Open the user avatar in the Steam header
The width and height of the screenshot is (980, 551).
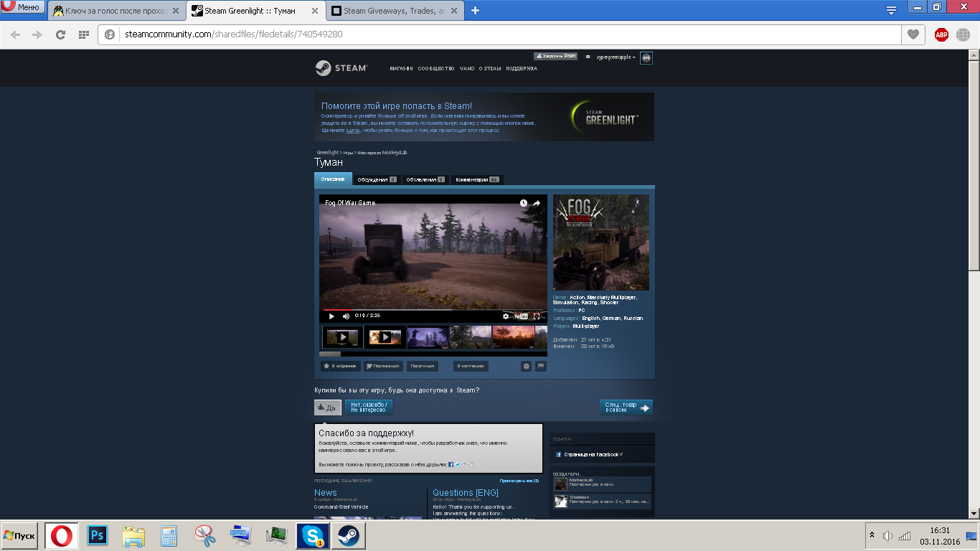[646, 57]
